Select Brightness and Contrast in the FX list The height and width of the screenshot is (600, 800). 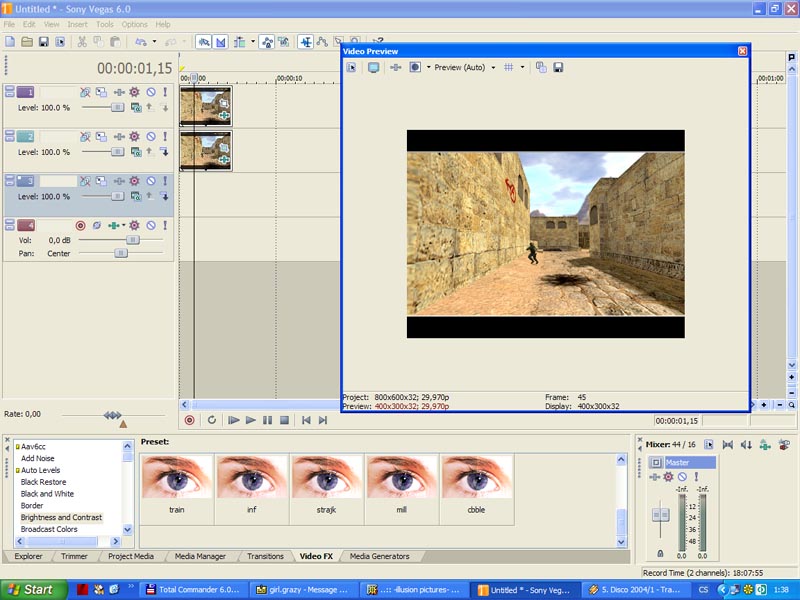(x=61, y=517)
